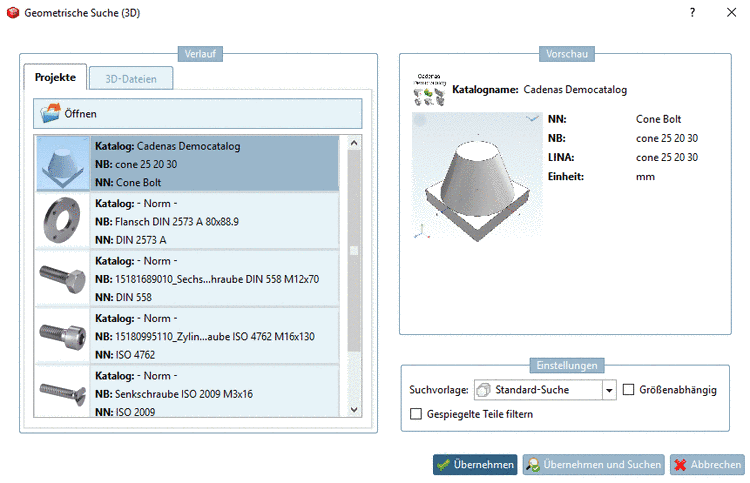The height and width of the screenshot is (483, 750).
Task: Click the Vorschau group label
Action: click(x=567, y=54)
